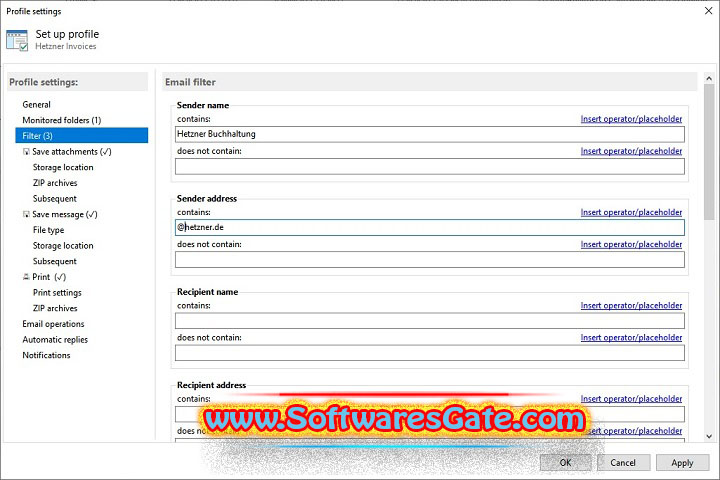The height and width of the screenshot is (480, 720).
Task: Select Save attachments (✓) entry
Action: click(x=72, y=152)
